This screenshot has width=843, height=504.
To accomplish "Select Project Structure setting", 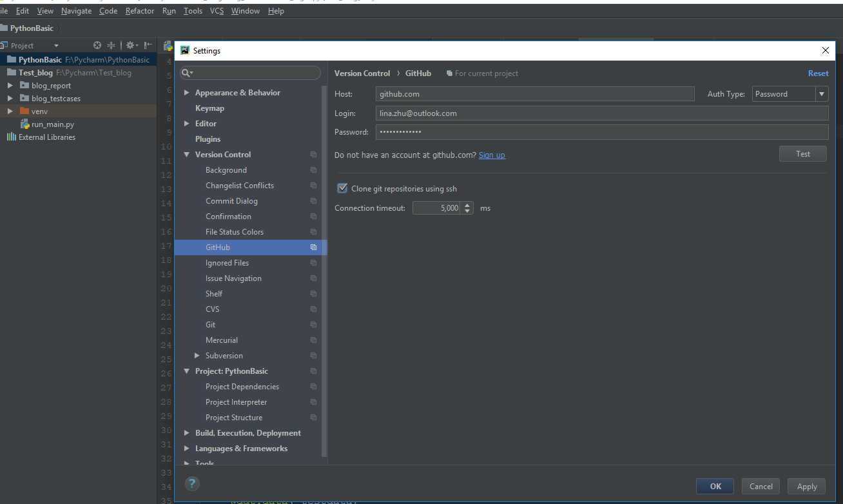I will pyautogui.click(x=234, y=418).
